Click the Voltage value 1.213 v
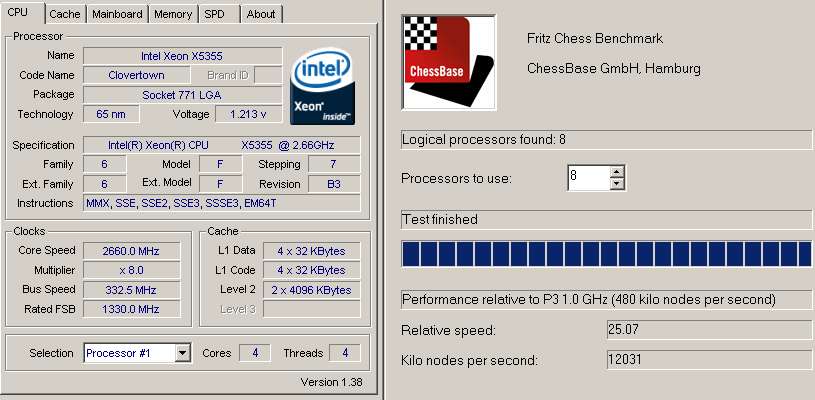Image resolution: width=815 pixels, height=400 pixels. (x=248, y=114)
